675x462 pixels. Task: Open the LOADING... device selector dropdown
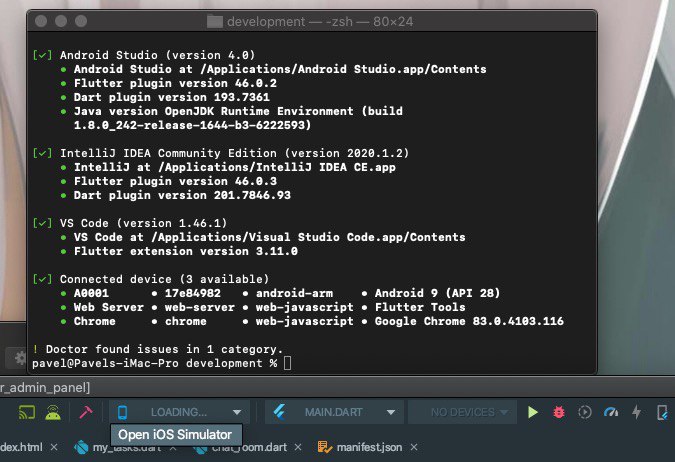point(180,412)
